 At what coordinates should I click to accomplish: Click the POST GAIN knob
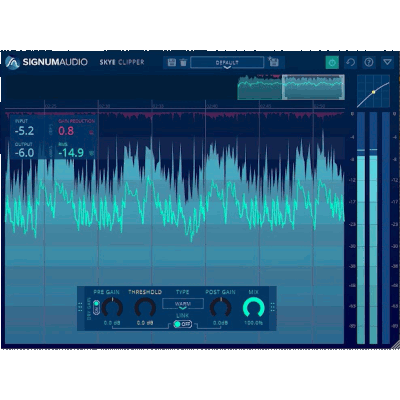click(x=220, y=307)
